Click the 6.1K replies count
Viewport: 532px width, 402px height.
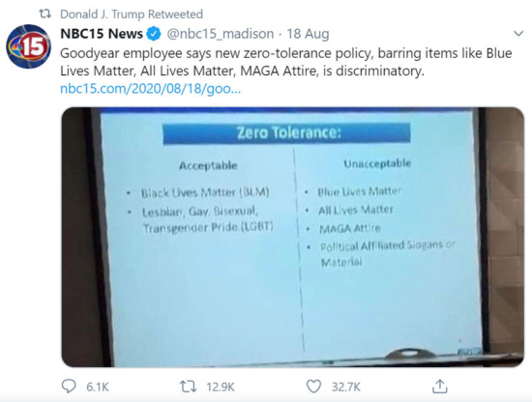(98, 387)
